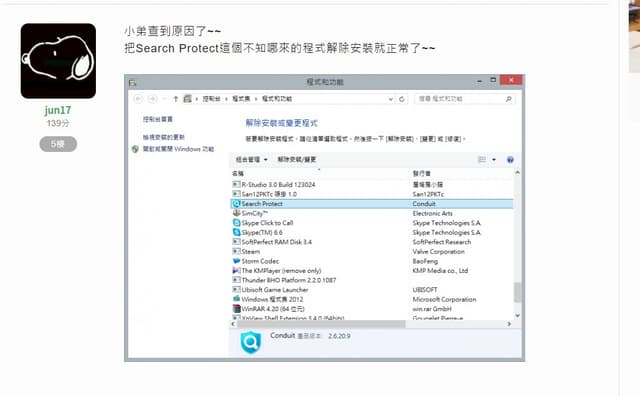Click the refresh icon beside the address bar
The image size is (640, 396).
point(402,99)
